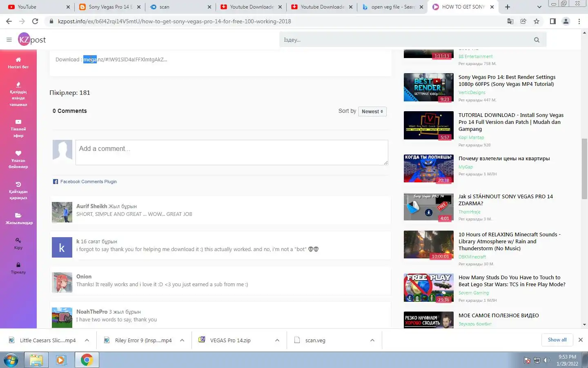Open Тікелей эфир live sidebar item

(18, 128)
